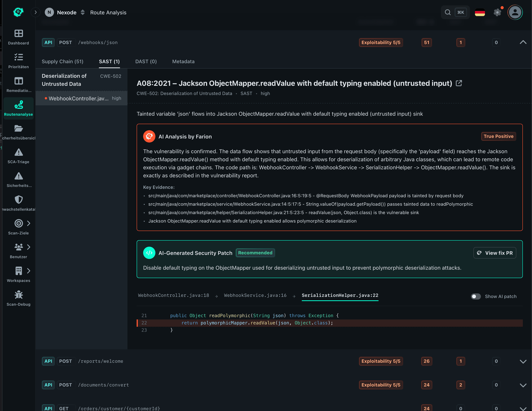Image resolution: width=532 pixels, height=411 pixels.
Task: Toggle Show AI patch switch
Action: 476,296
